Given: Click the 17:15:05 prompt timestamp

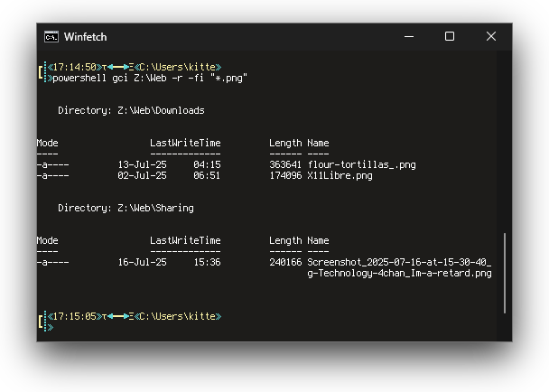Looking at the screenshot, I should [x=75, y=316].
